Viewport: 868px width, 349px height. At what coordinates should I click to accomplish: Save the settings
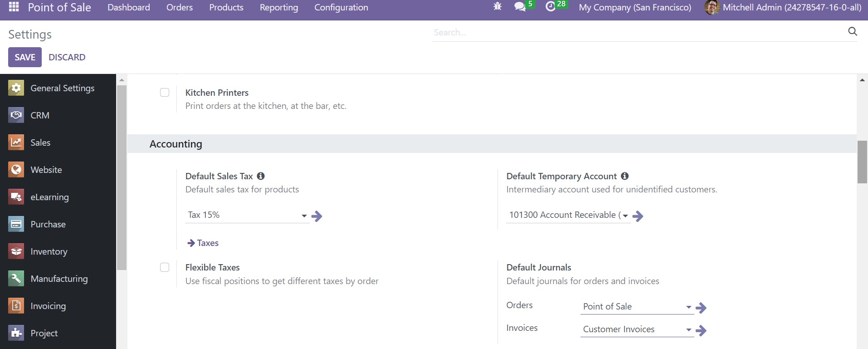tap(25, 57)
